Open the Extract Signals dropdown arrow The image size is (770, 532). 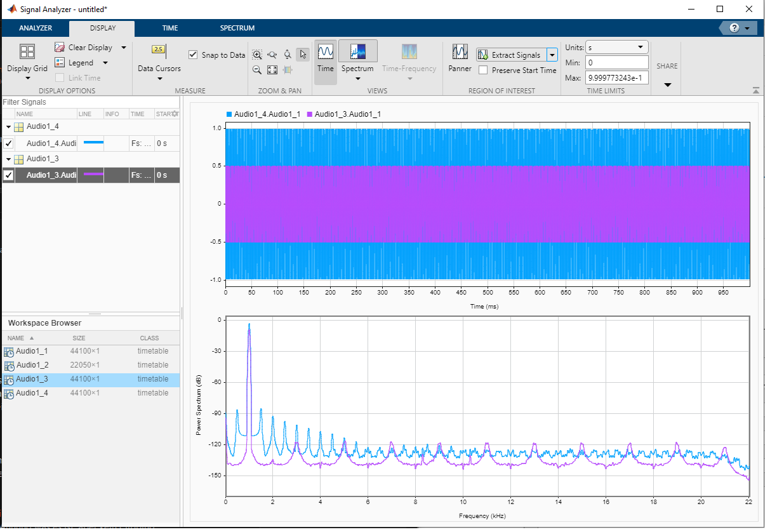pos(552,55)
